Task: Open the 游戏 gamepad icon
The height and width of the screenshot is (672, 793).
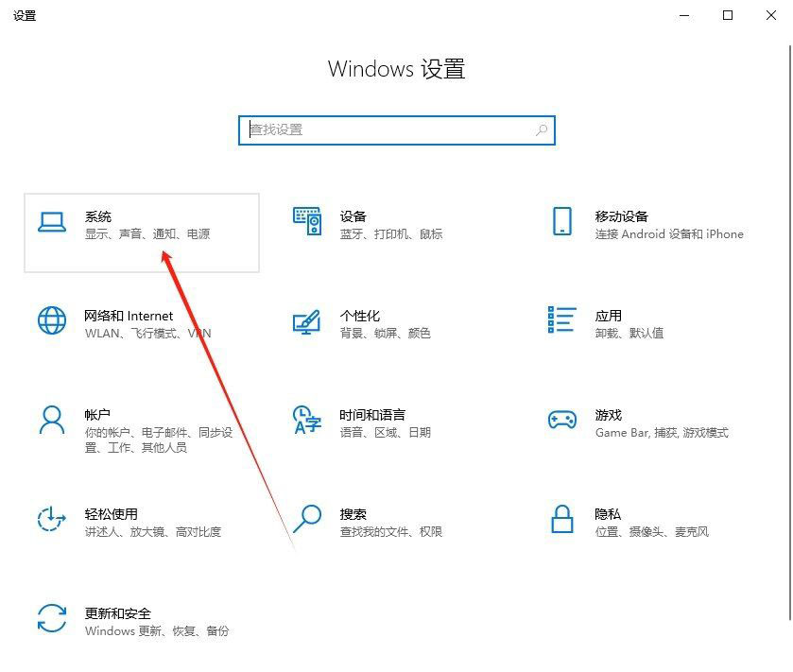Action: pos(562,420)
